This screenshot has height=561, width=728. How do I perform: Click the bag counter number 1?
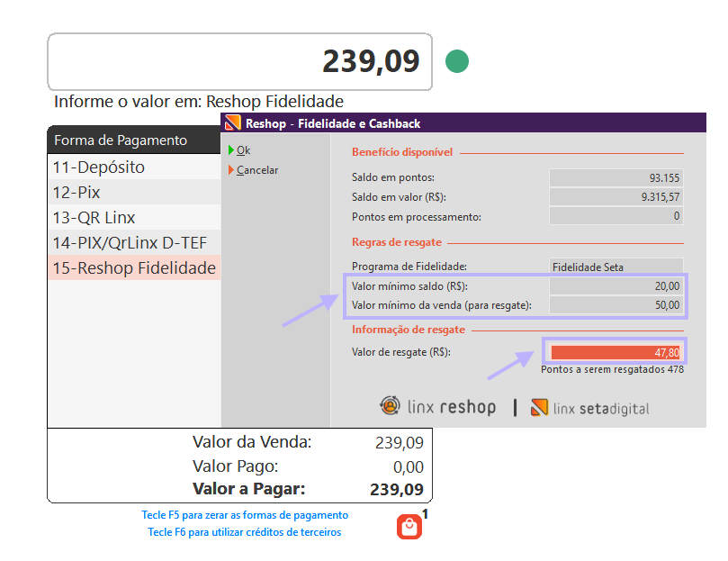425,514
